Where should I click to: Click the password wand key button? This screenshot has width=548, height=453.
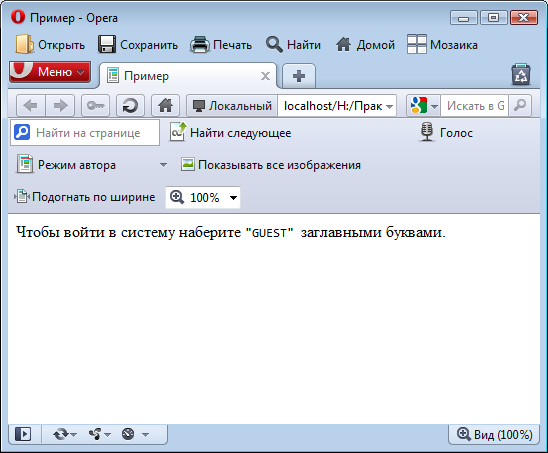(x=95, y=105)
